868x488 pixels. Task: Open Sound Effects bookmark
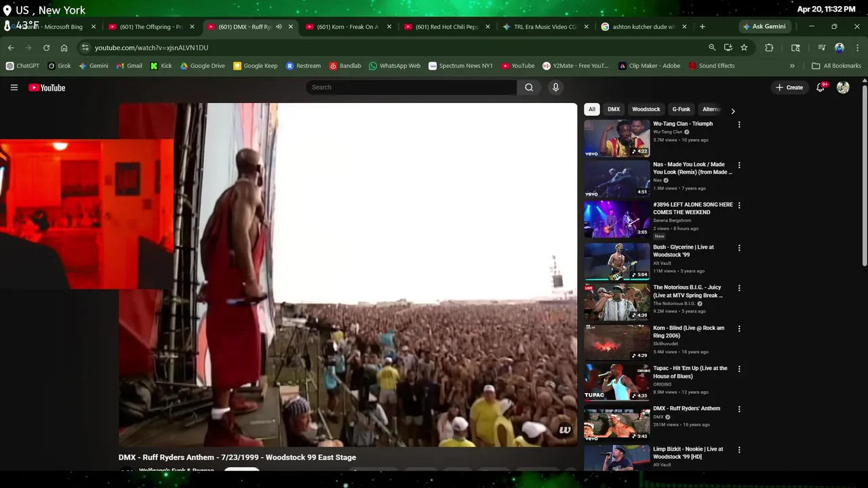711,66
